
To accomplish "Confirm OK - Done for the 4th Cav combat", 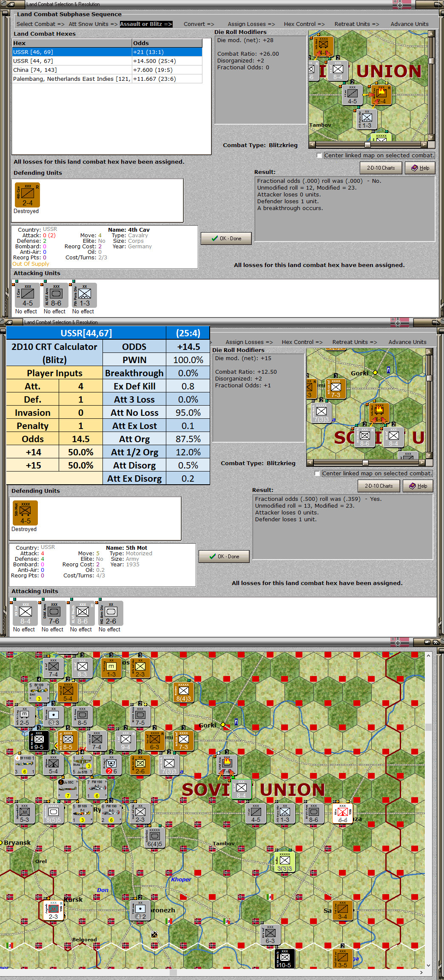I will point(226,239).
